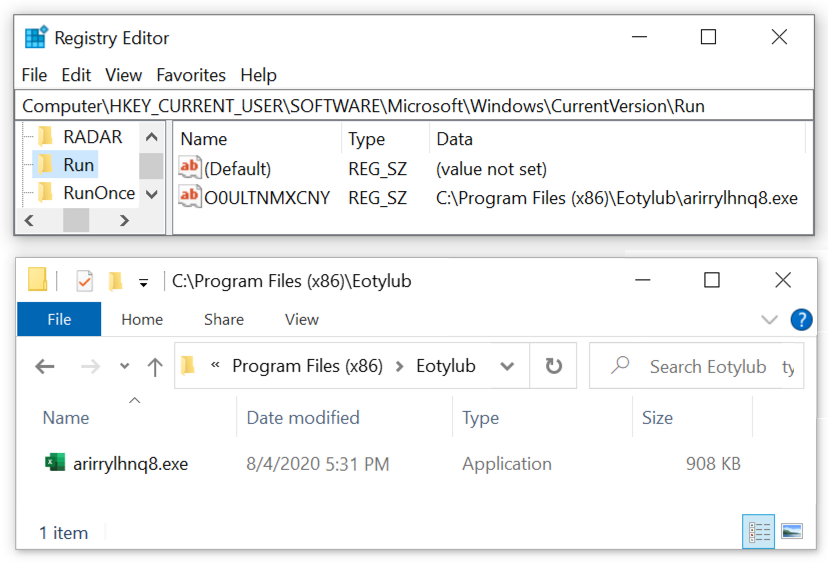Open the address bar history dropdown
828x563 pixels.
point(507,366)
